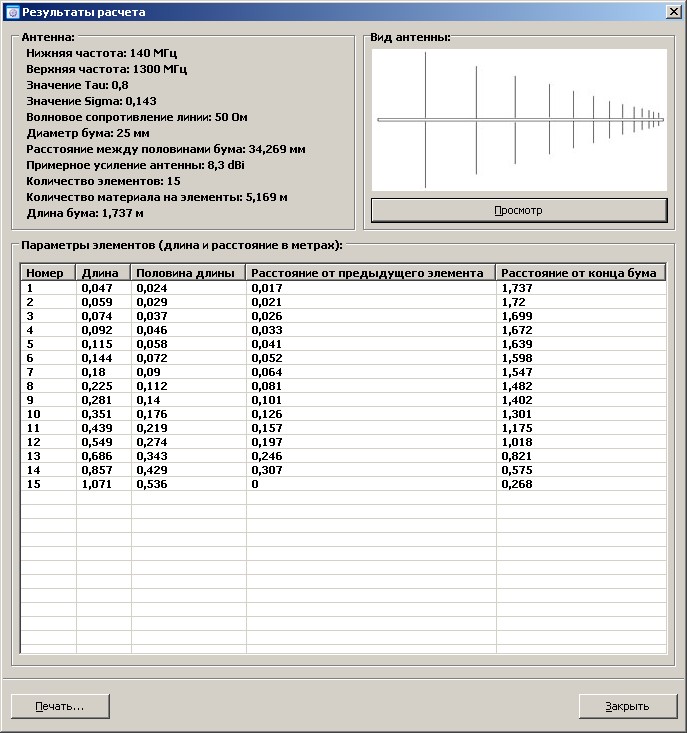Click the length value 0,549
687x733 pixels.
coord(97,442)
